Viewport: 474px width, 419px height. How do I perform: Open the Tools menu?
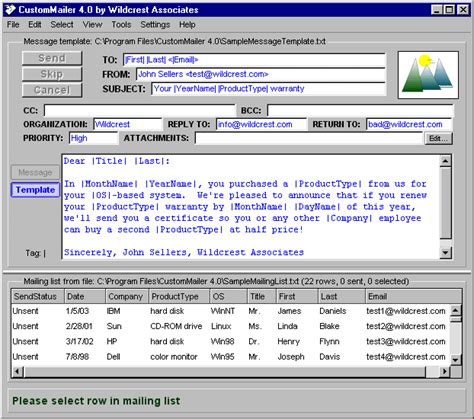click(121, 25)
